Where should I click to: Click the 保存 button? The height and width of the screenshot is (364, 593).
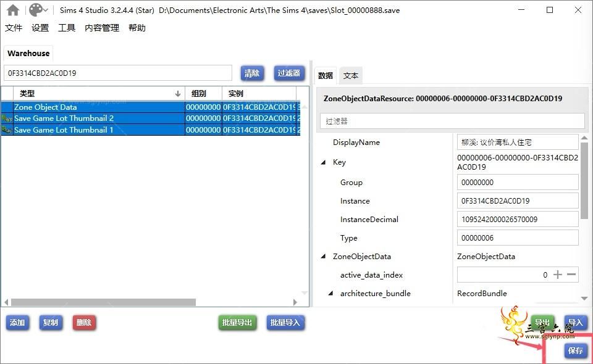click(576, 350)
